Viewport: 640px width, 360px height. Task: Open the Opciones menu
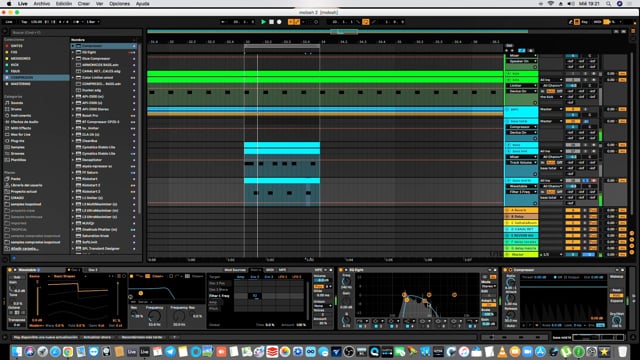tap(119, 4)
